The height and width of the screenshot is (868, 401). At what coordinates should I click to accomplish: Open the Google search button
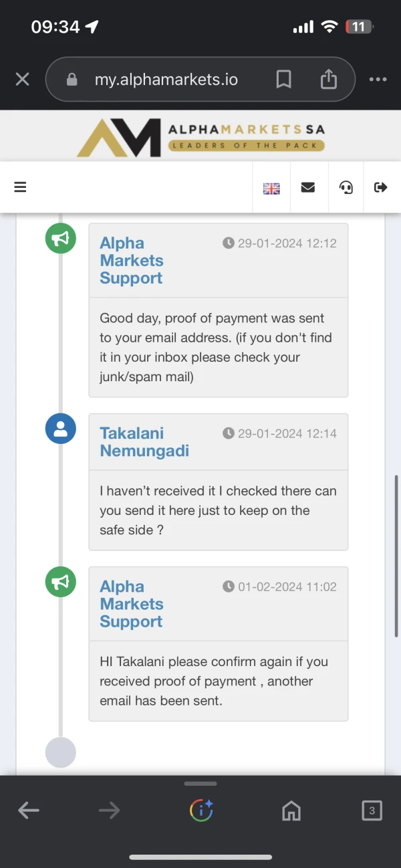tap(201, 811)
